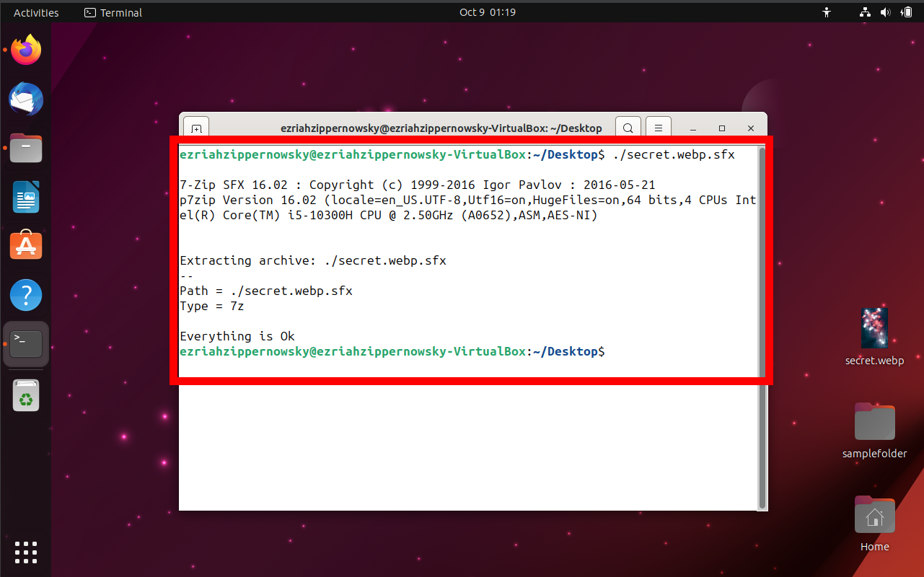Screen dimensions: 924x577
Task: Open the calendar by clicking Oct 9
Action: (487, 12)
